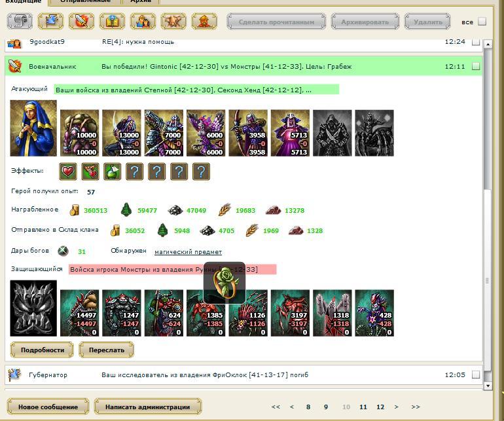
Task: Click Новое сообщение button
Action: (48, 407)
